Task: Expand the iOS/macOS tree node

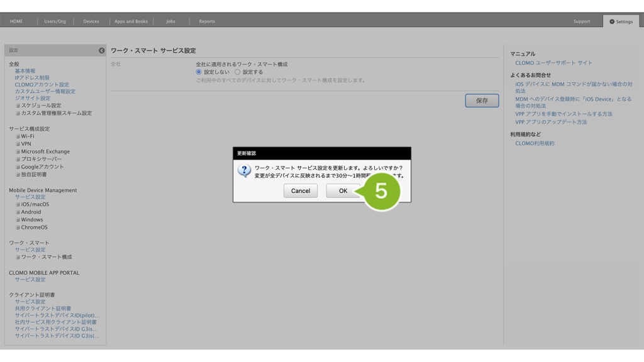Action: coord(18,205)
